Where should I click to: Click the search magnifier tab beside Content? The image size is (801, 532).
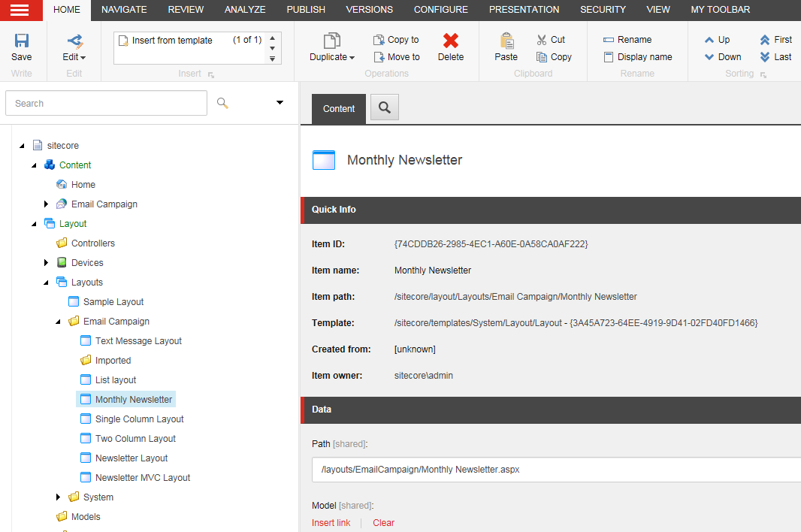[385, 107]
